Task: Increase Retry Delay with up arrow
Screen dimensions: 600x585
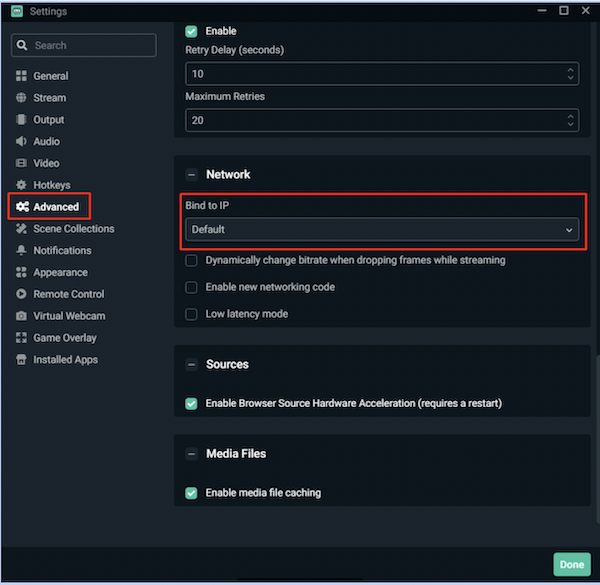Action: coord(570,70)
